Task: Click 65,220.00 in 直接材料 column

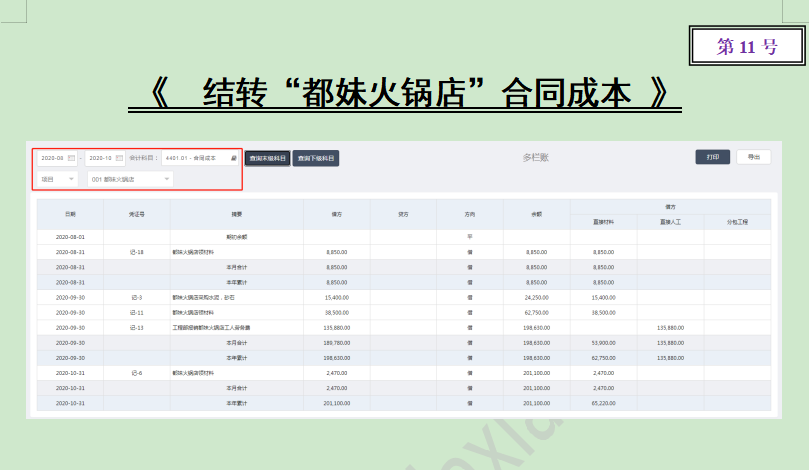Action: click(x=604, y=403)
